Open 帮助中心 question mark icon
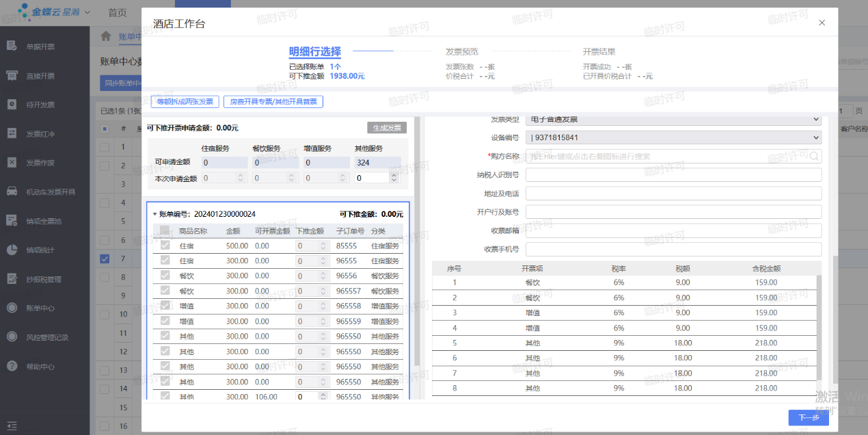This screenshot has width=868, height=435. tap(12, 366)
